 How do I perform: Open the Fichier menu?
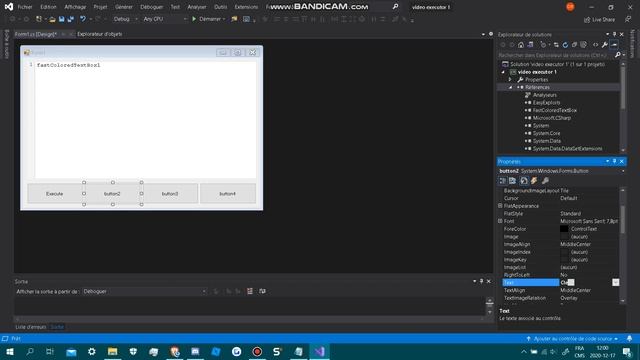24,7
